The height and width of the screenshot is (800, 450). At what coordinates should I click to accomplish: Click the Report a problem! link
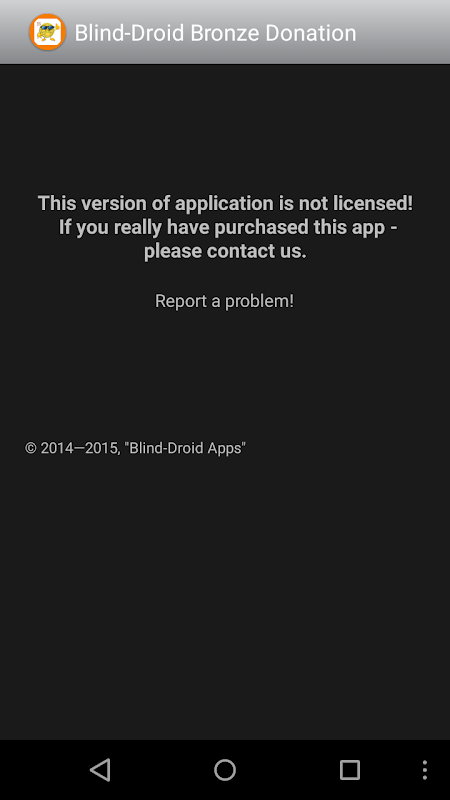[224, 301]
